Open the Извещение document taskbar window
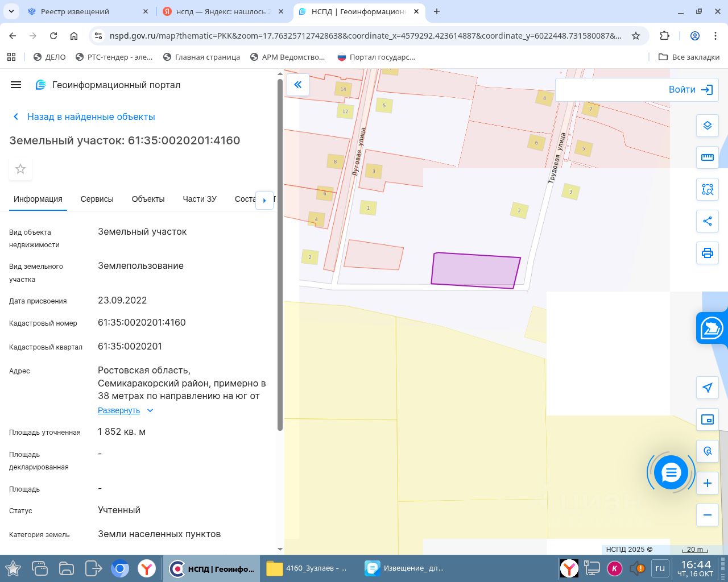The width and height of the screenshot is (728, 582). (x=405, y=568)
